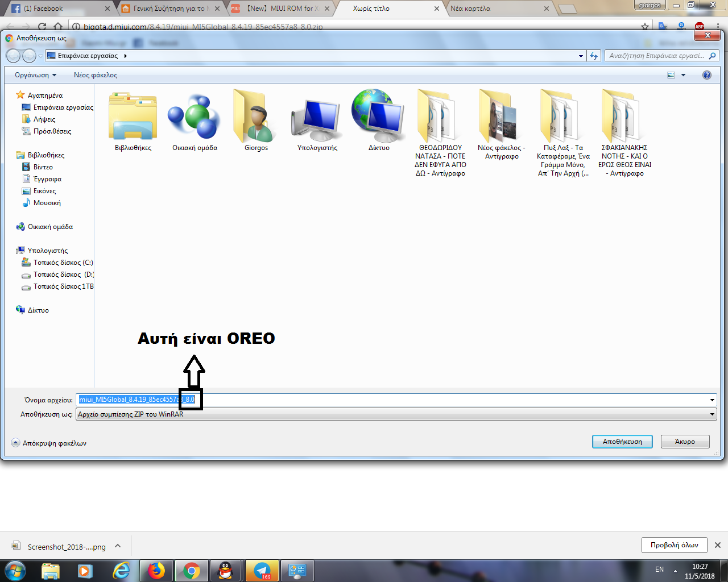The height and width of the screenshot is (582, 728).
Task: Click the forward navigation arrow in the dialog
Action: coord(29,56)
